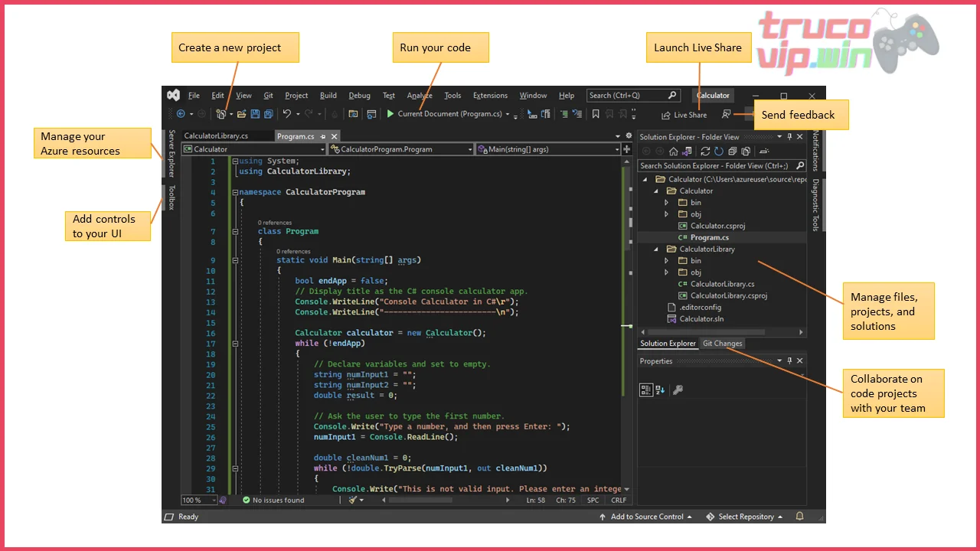980x551 pixels.
Task: Click Switch Views icon in Solution Explorer
Action: (687, 152)
